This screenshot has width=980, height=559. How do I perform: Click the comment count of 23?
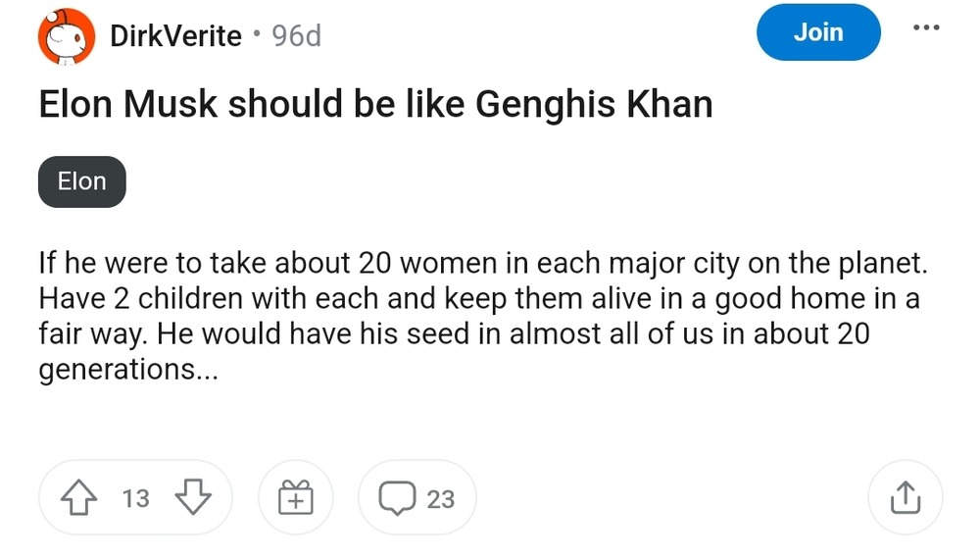point(441,499)
